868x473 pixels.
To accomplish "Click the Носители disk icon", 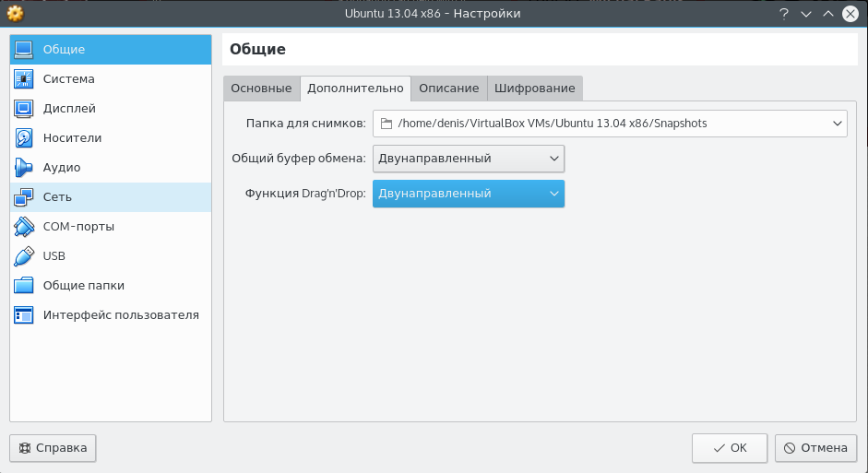I will [x=24, y=138].
